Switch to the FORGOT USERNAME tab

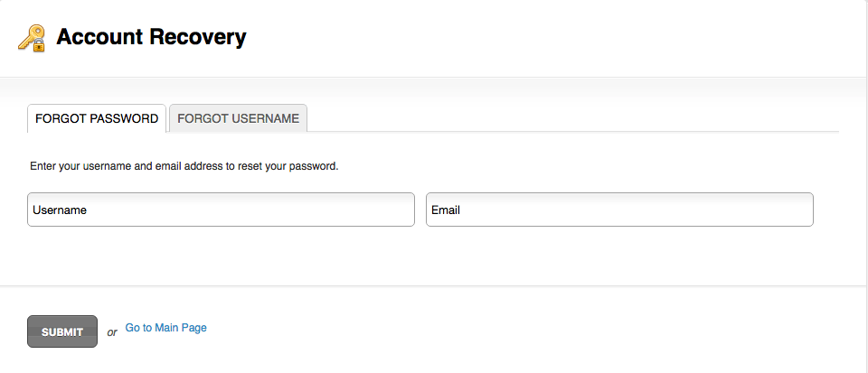pyautogui.click(x=238, y=118)
